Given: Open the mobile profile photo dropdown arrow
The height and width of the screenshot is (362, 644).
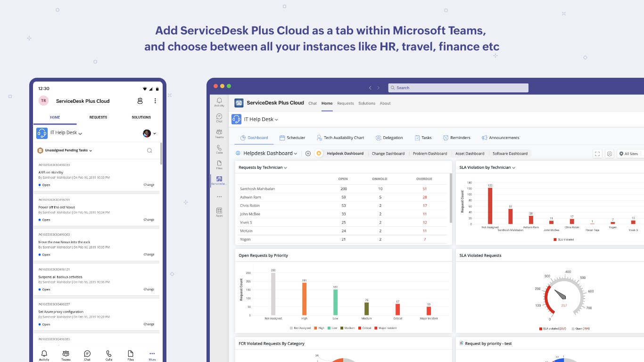Looking at the screenshot, I should point(155,133).
